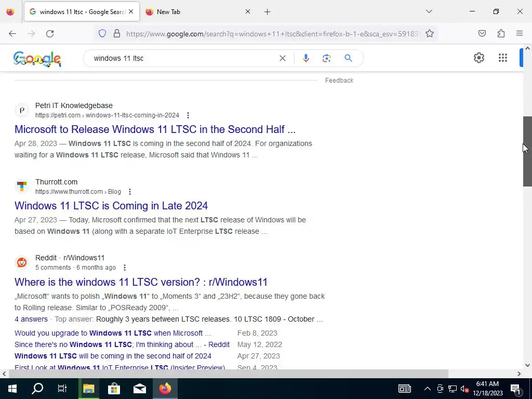Image resolution: width=532 pixels, height=399 pixels.
Task: Open notification center icon
Action: [x=515, y=389]
